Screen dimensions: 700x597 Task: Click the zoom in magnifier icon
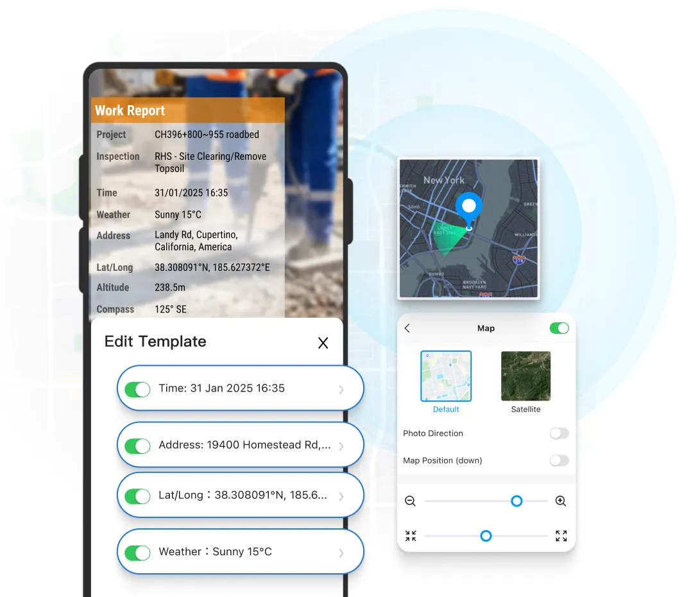pyautogui.click(x=560, y=501)
